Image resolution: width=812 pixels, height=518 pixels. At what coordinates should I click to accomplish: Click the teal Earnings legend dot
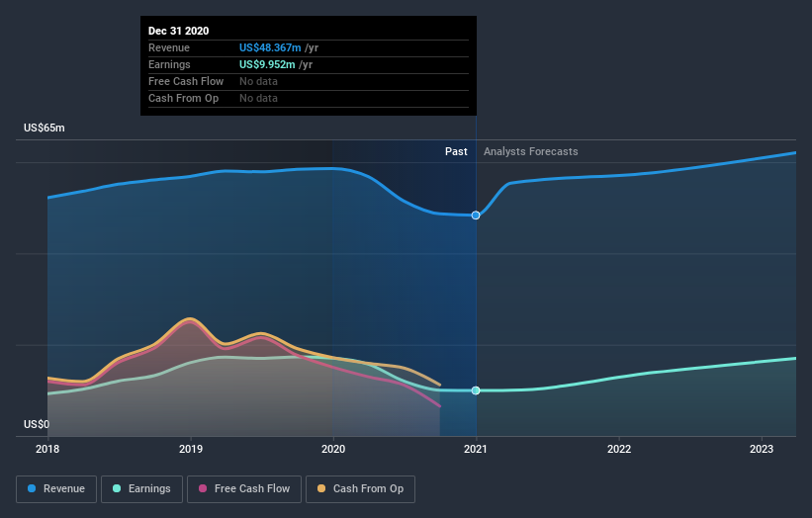[117, 488]
